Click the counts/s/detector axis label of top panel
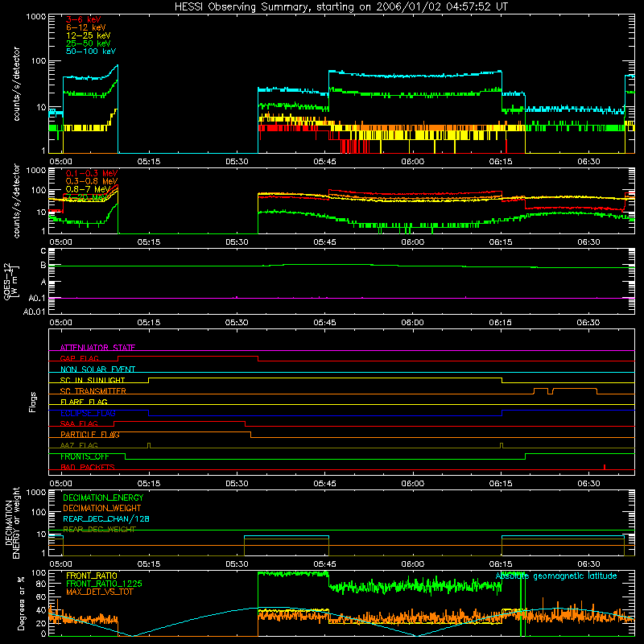644x644 pixels. (16, 84)
